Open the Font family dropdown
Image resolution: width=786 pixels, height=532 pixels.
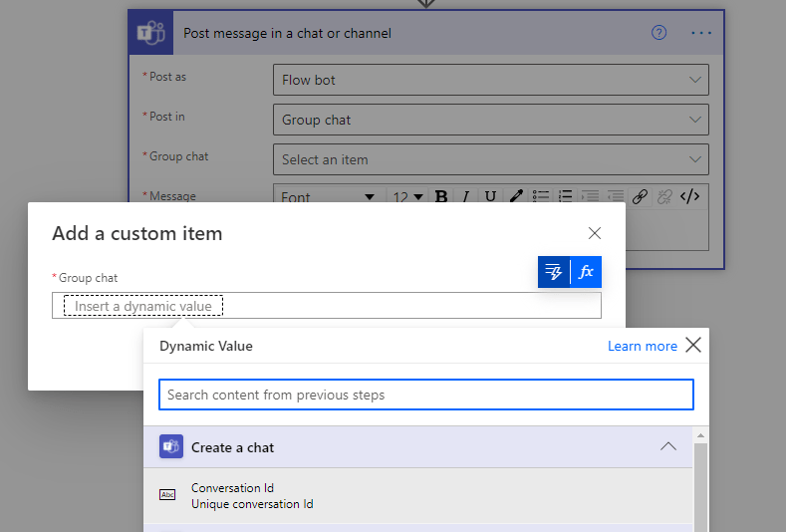[328, 197]
